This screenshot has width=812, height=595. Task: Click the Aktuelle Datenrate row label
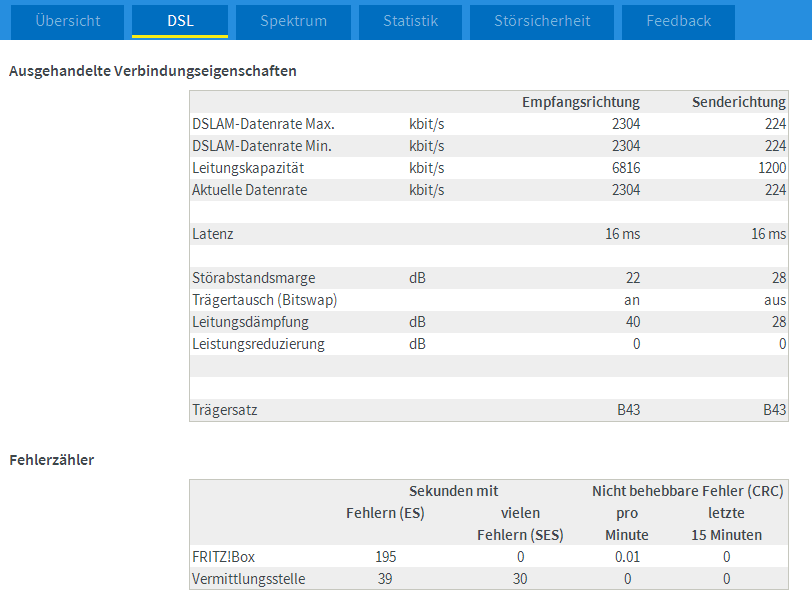tap(249, 190)
